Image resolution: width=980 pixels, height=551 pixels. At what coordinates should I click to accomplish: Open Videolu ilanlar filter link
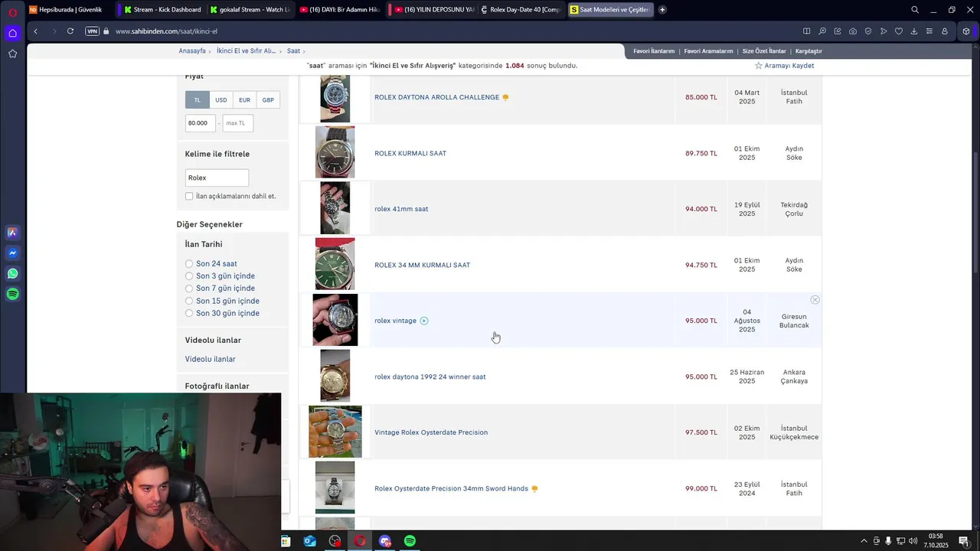point(210,360)
